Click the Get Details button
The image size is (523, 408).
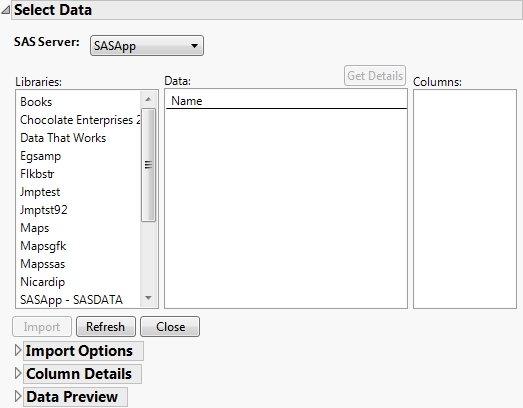tap(375, 76)
